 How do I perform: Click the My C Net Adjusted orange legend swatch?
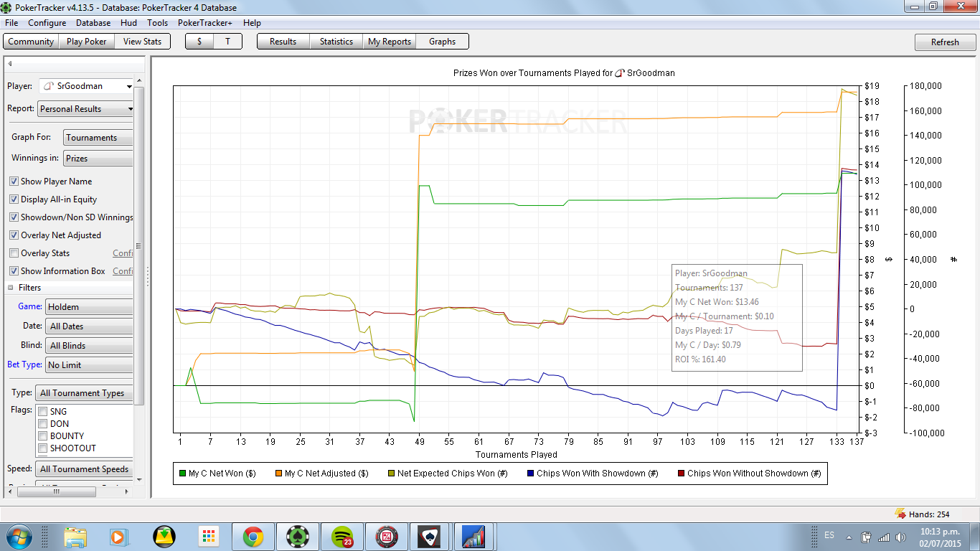(x=279, y=474)
